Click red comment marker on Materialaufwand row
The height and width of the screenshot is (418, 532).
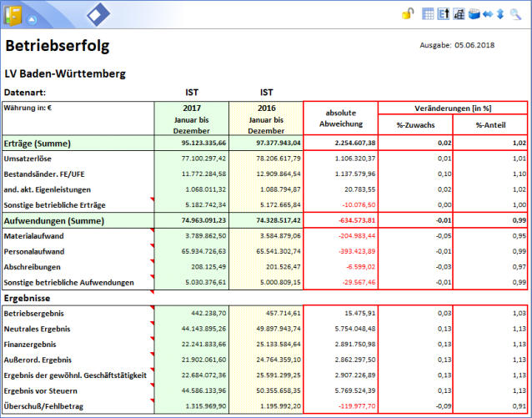152,233
